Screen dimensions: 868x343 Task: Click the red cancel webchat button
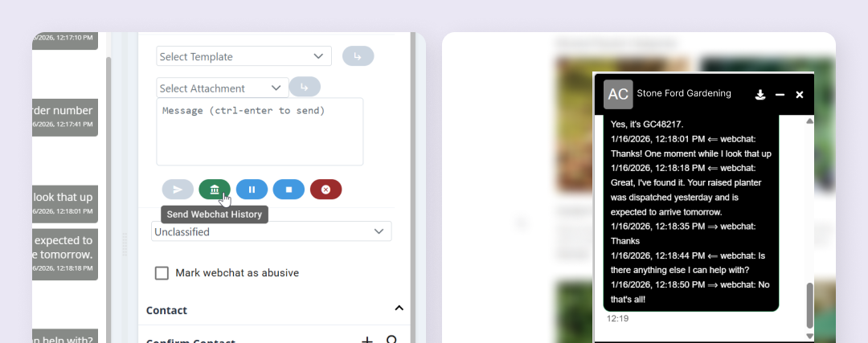(x=325, y=190)
